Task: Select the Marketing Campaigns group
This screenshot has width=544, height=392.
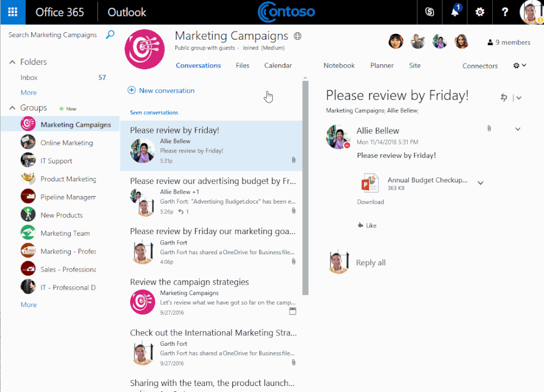Action: pos(60,124)
